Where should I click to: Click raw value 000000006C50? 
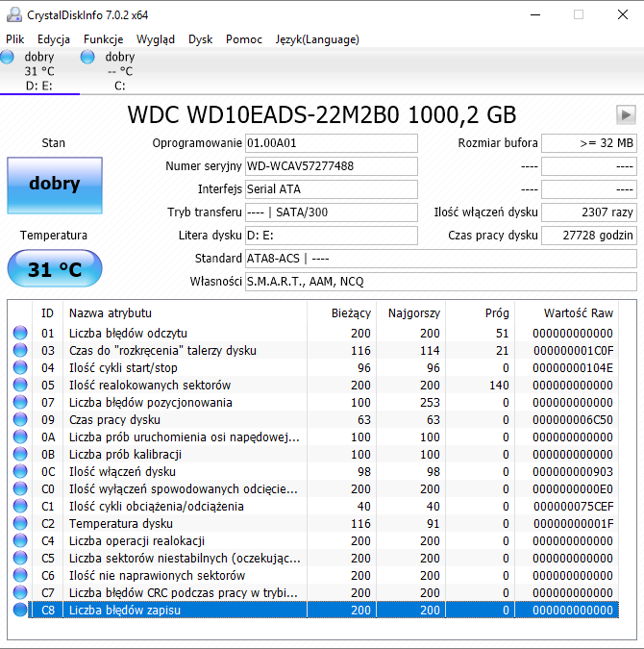[573, 420]
